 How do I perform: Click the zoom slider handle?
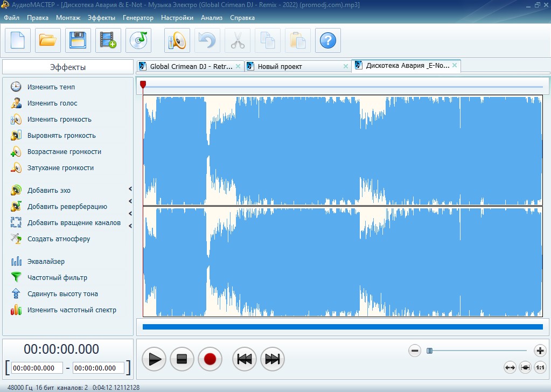[x=429, y=351]
